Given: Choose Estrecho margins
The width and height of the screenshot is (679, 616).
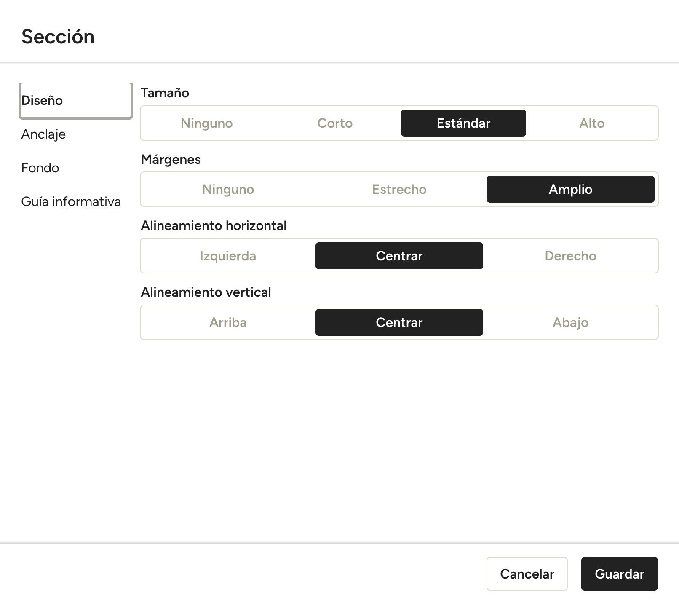Looking at the screenshot, I should tap(399, 189).
